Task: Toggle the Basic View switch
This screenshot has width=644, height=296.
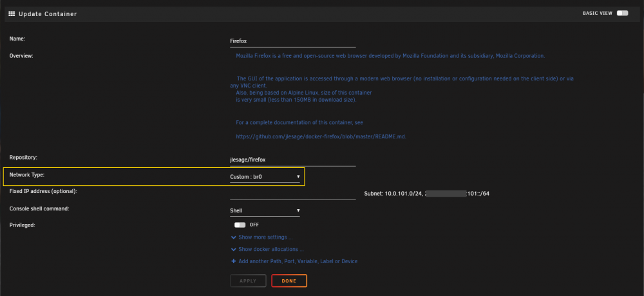Action: [622, 13]
